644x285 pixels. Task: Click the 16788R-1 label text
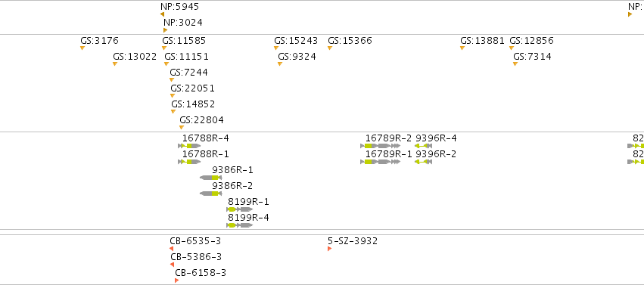(206, 154)
